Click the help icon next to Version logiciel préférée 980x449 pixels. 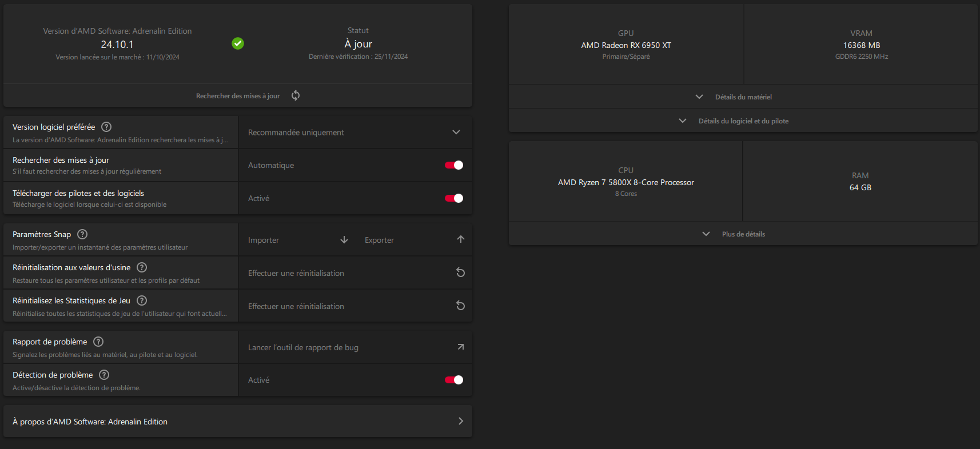[x=106, y=127]
